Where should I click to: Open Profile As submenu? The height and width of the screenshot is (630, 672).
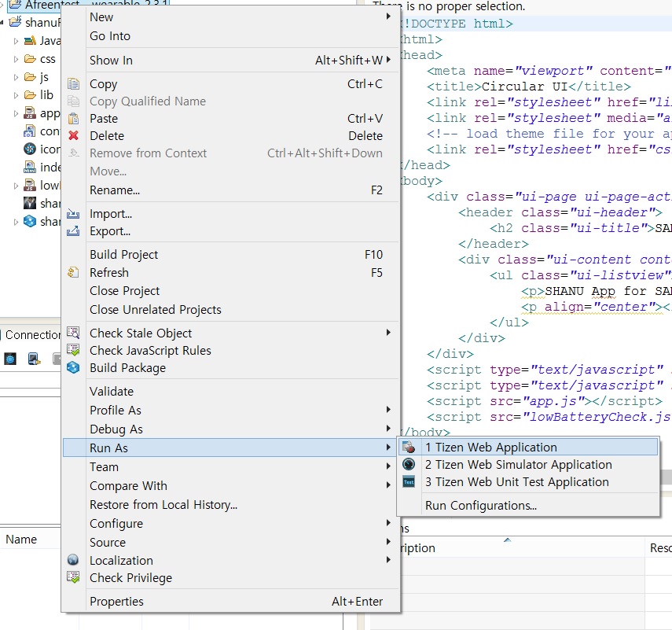(231, 410)
